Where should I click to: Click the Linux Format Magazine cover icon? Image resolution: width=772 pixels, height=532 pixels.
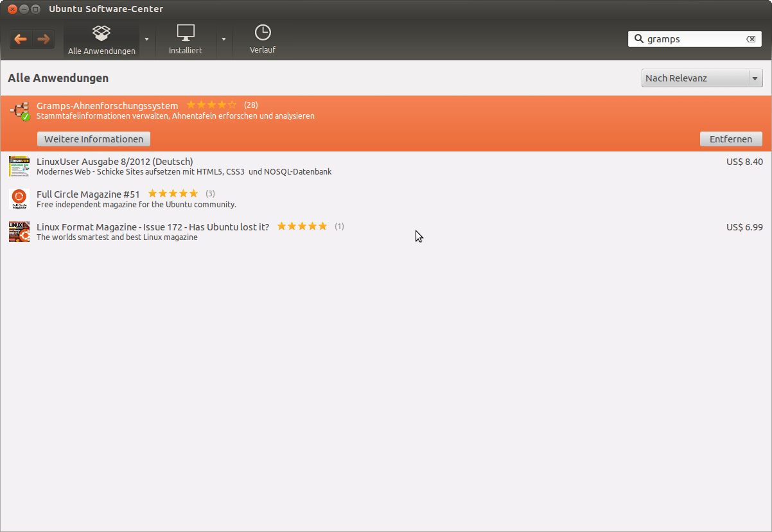pyautogui.click(x=19, y=232)
